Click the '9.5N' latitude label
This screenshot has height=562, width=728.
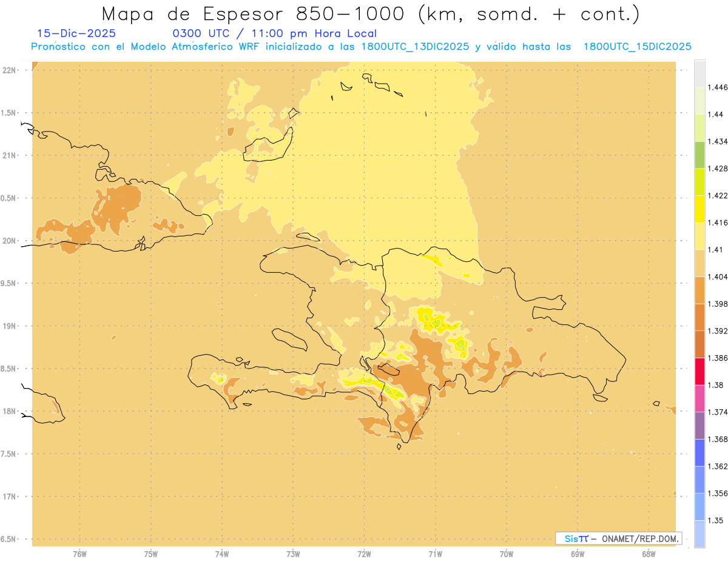(x=9, y=283)
